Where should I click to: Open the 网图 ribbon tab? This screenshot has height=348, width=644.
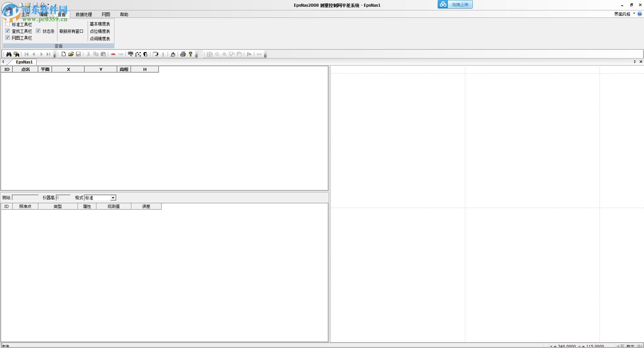click(x=106, y=14)
